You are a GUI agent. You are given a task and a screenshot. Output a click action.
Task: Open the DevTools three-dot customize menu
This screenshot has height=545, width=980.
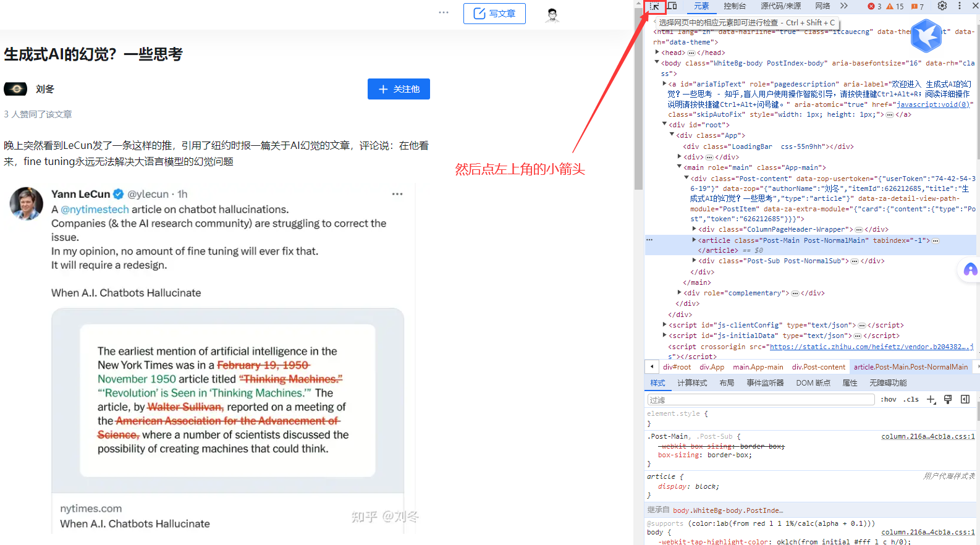point(960,6)
